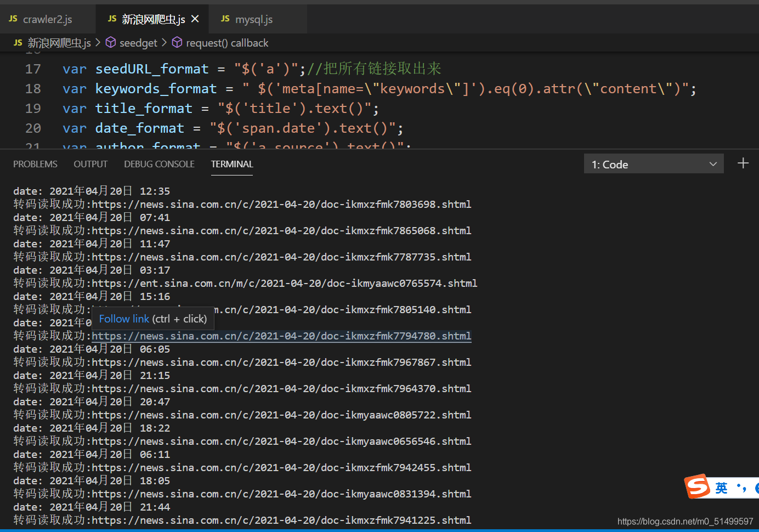Switch to the crawler2.js editor tab
Viewport: 759px width, 532px height.
[x=47, y=19]
